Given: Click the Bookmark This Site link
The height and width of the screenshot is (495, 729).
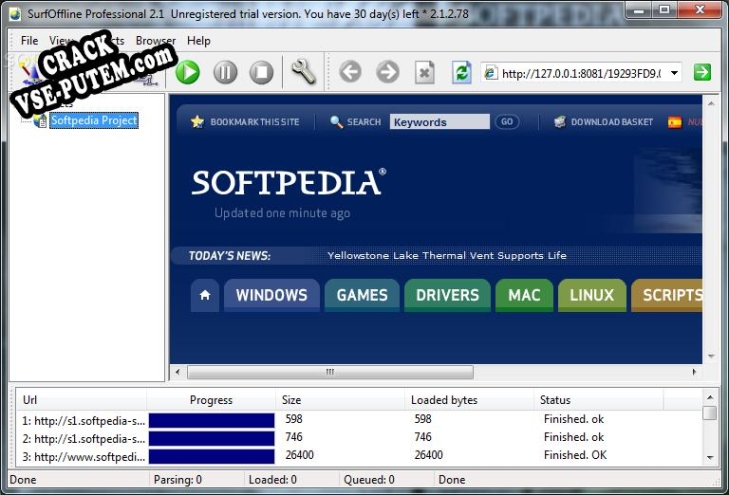Looking at the screenshot, I should [x=253, y=122].
